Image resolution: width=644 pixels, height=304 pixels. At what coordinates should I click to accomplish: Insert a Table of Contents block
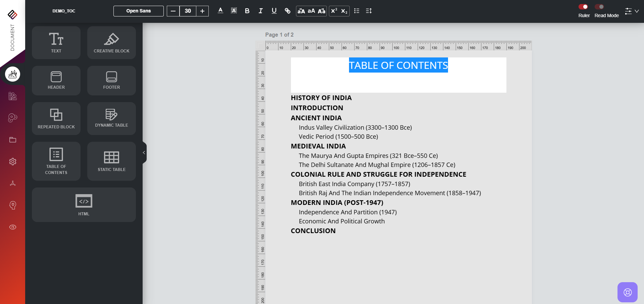pos(56,161)
